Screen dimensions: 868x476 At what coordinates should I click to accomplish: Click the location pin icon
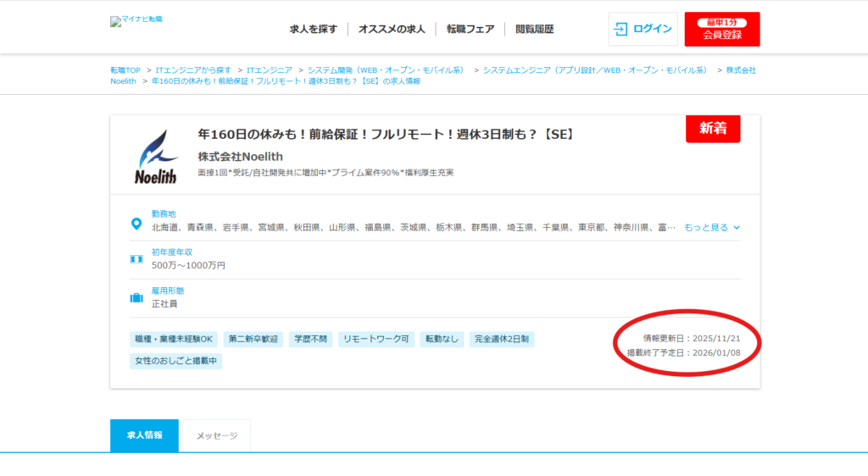[136, 224]
